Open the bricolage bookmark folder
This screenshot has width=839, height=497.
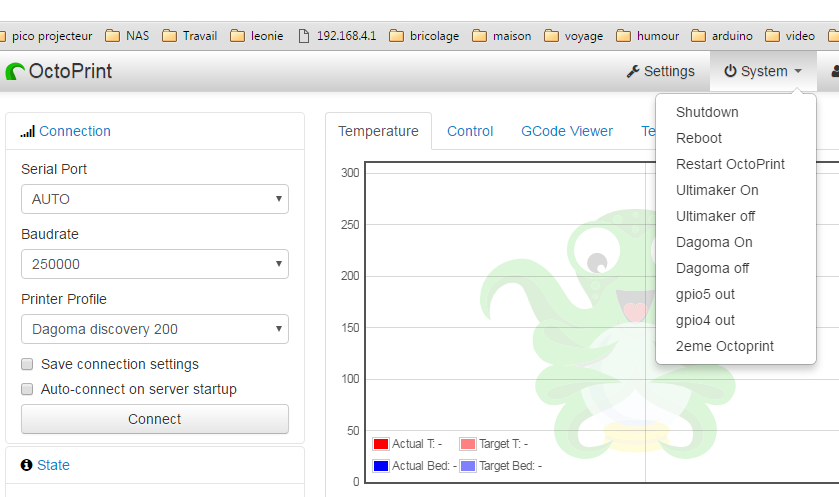(x=424, y=36)
